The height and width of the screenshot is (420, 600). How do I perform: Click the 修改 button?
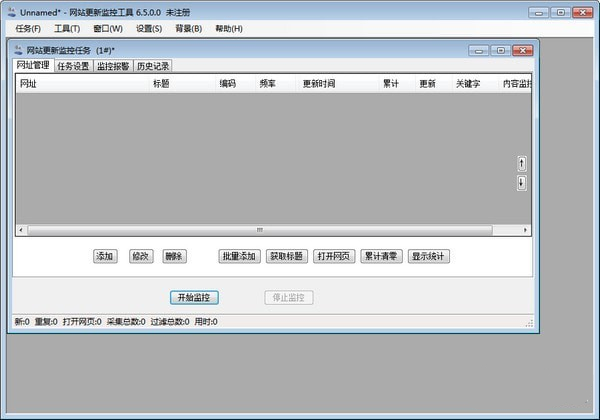[141, 256]
